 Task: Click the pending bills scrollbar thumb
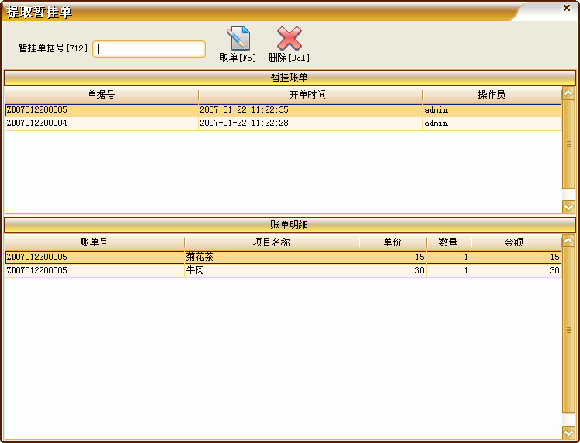click(568, 144)
